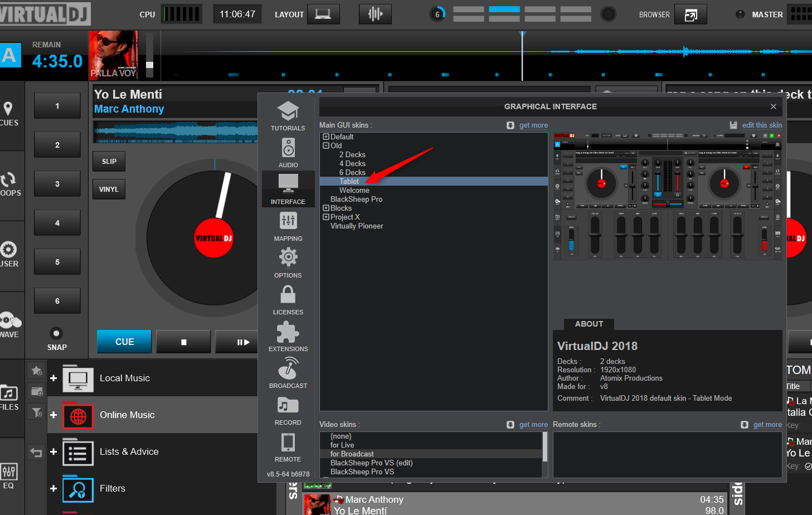Toggle SLIP mode on deck

pos(109,162)
